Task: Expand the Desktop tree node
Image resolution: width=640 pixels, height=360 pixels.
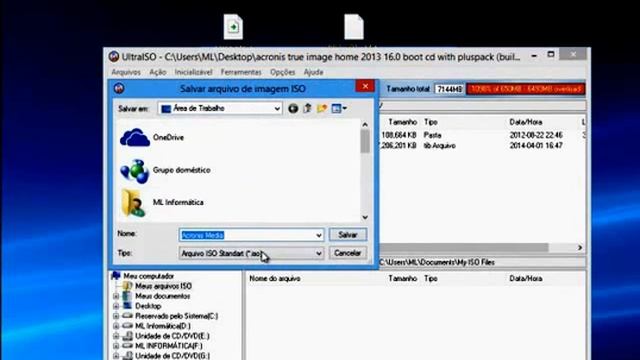Action: [116, 306]
